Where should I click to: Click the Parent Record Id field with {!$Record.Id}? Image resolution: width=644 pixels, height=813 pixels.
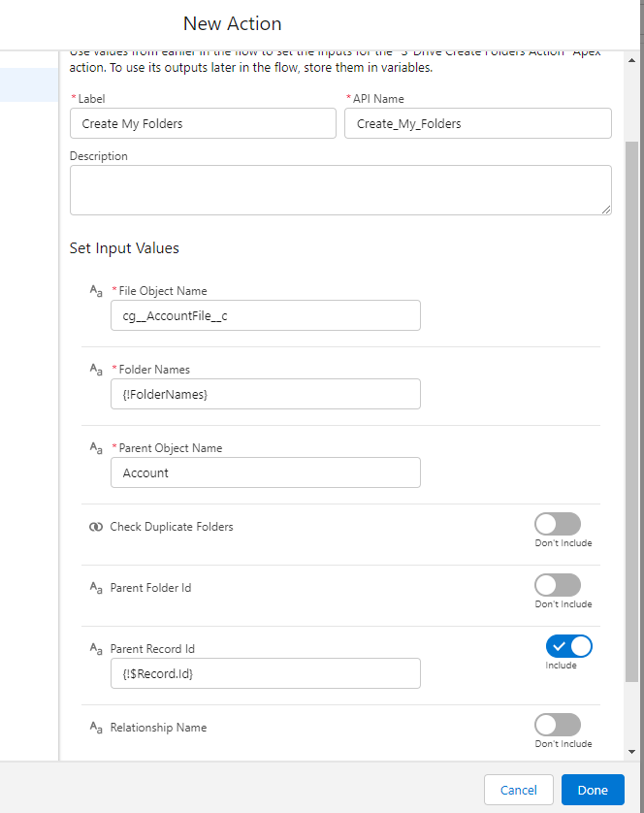pyautogui.click(x=265, y=673)
